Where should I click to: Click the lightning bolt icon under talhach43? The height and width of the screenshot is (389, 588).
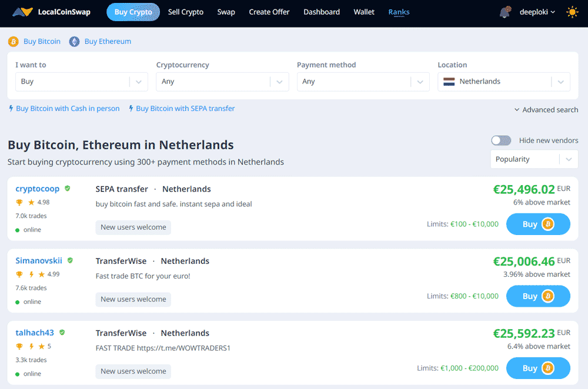32,346
